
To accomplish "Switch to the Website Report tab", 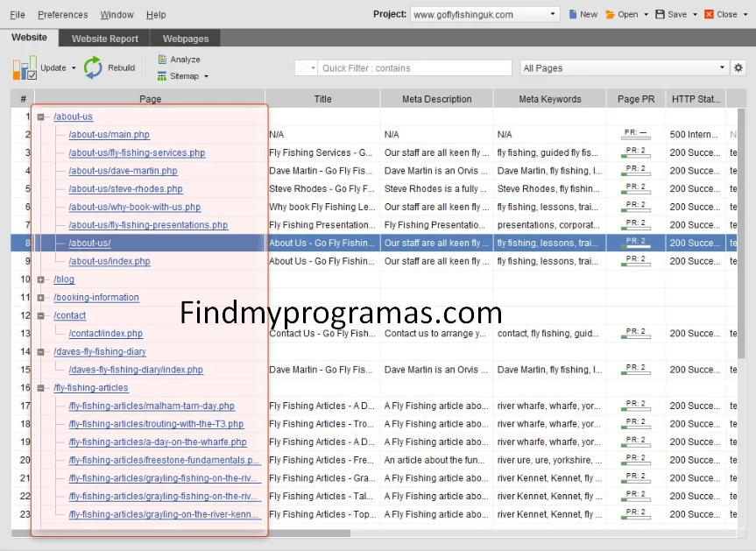I will point(103,38).
